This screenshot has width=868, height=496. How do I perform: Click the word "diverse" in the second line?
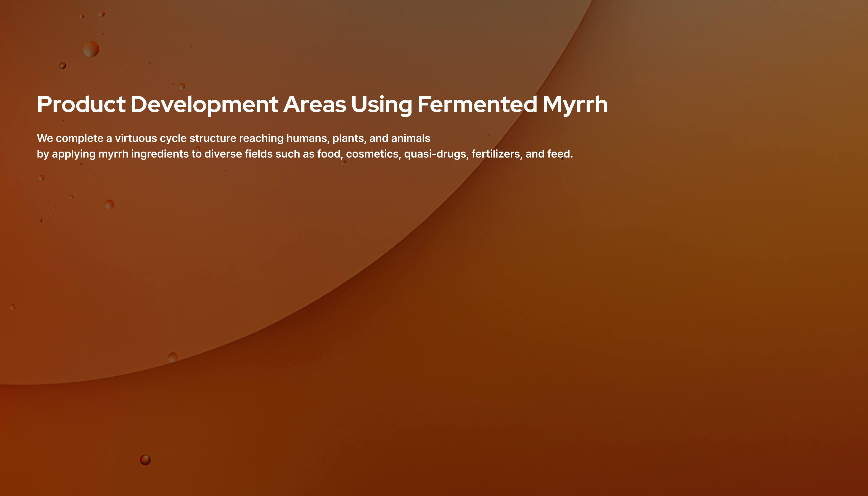[x=223, y=154]
